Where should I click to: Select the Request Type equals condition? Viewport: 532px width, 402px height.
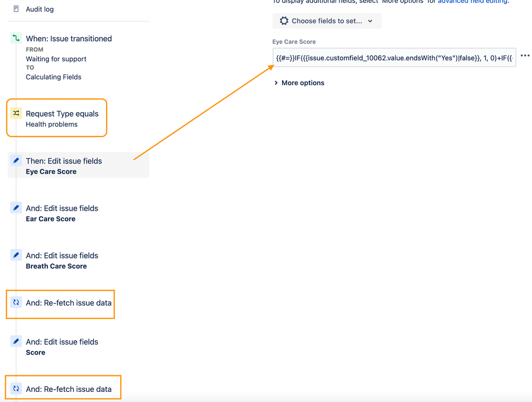click(x=62, y=114)
